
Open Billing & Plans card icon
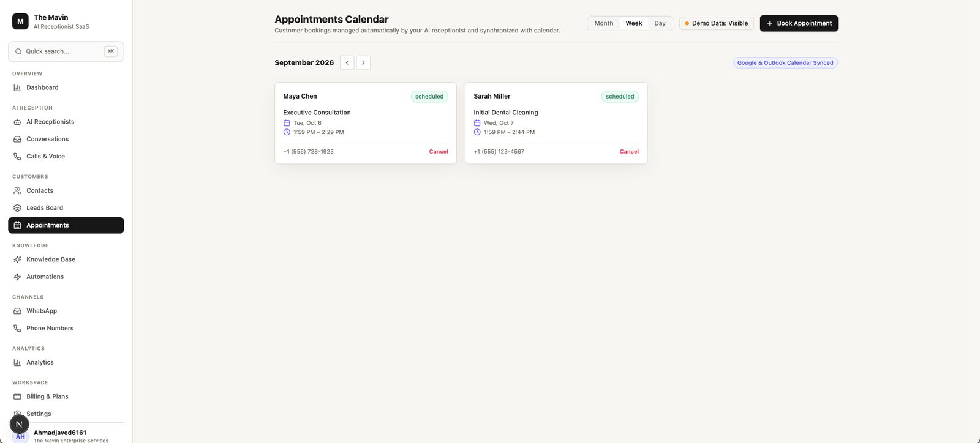point(17,396)
